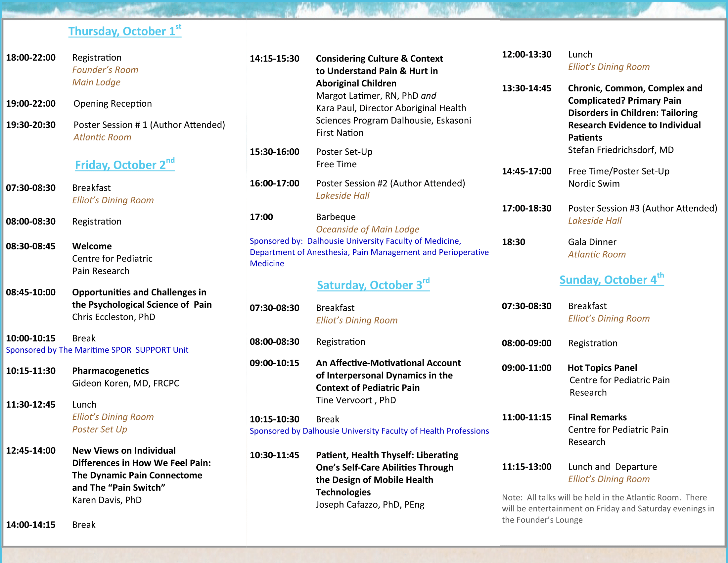
Task: Click 'Main Lodge' venue text
Action: coord(96,82)
